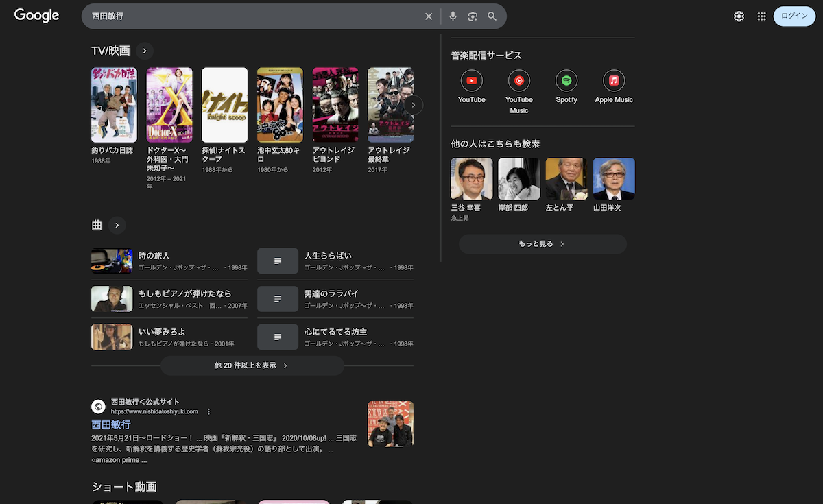
Task: Click the voice search microphone icon
Action: click(453, 16)
